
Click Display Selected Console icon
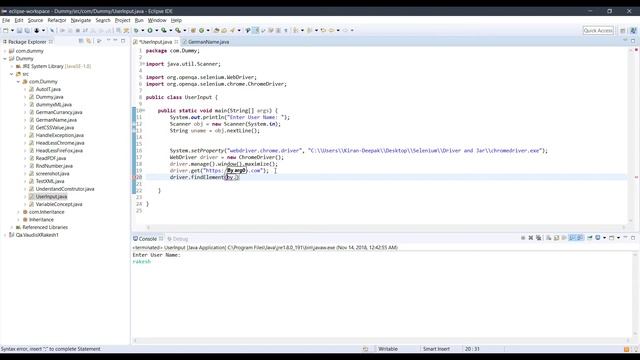pyautogui.click(x=598, y=238)
